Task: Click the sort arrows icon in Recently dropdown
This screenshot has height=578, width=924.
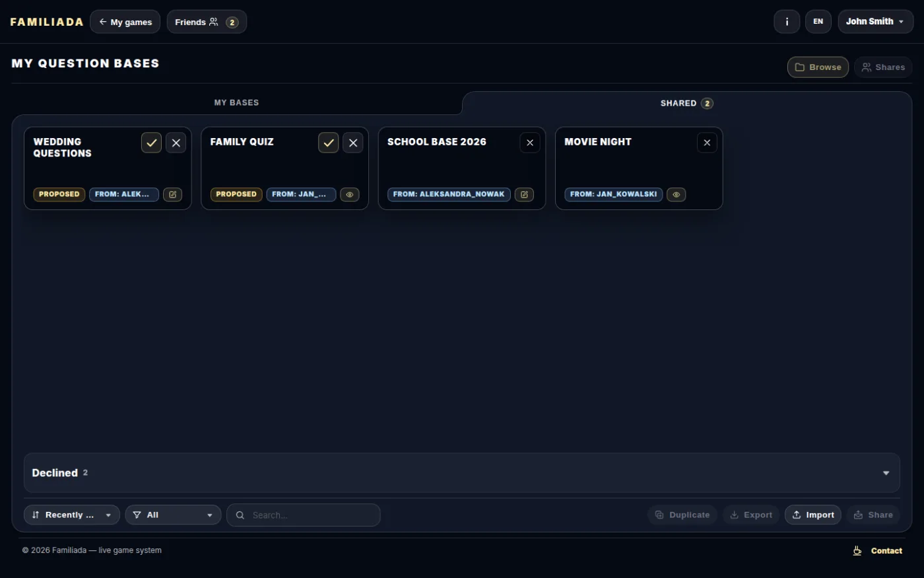Action: [36, 515]
